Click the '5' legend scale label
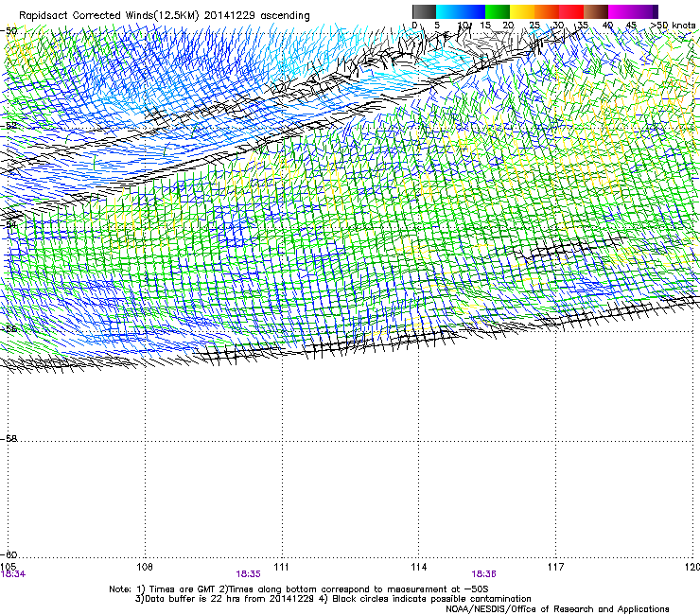700x615 pixels. click(x=437, y=25)
